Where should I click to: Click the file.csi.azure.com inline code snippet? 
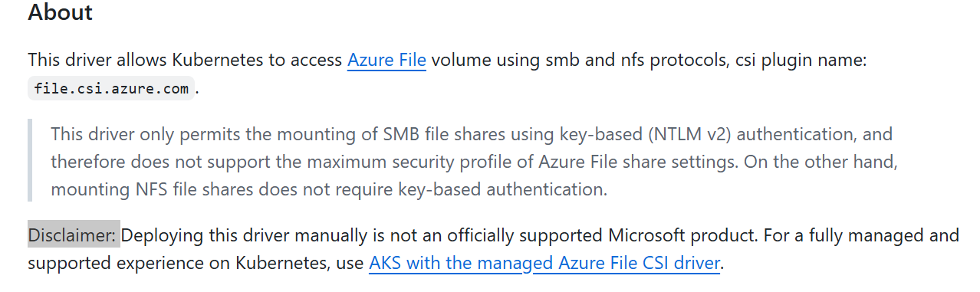pos(111,88)
